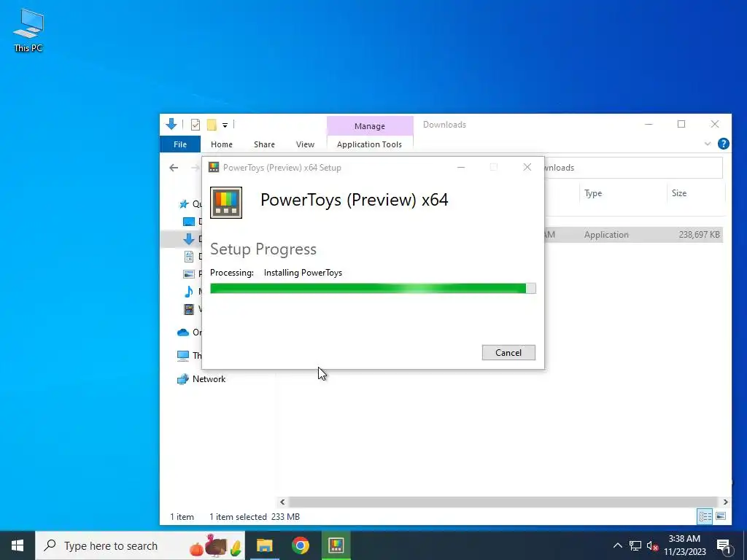Image resolution: width=747 pixels, height=560 pixels.
Task: Open Videos in Explorer sidebar
Action: 189,309
